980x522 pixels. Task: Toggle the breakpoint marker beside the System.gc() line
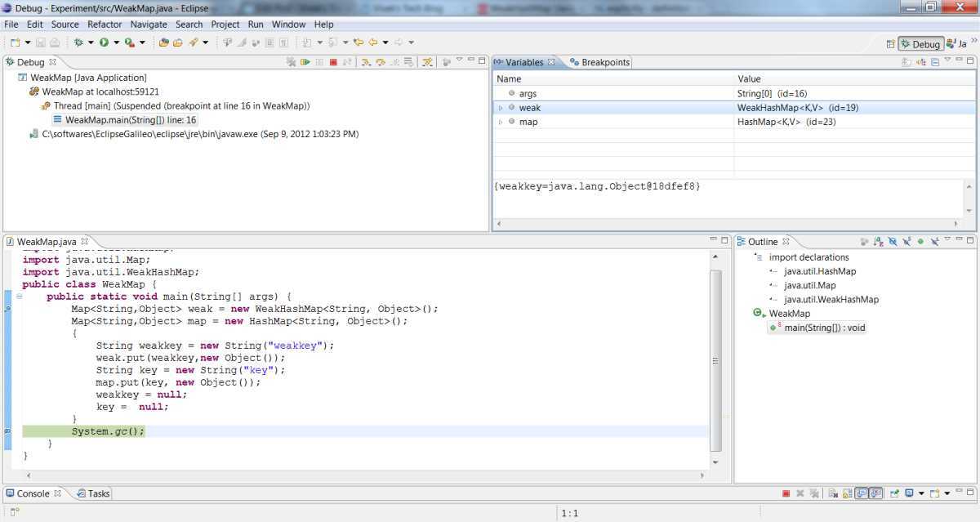7,431
